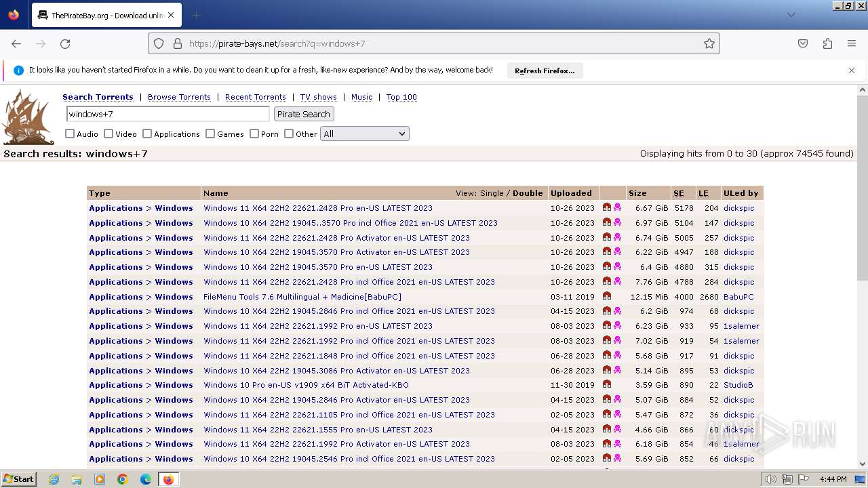Click site security padlock icon

[x=178, y=43]
